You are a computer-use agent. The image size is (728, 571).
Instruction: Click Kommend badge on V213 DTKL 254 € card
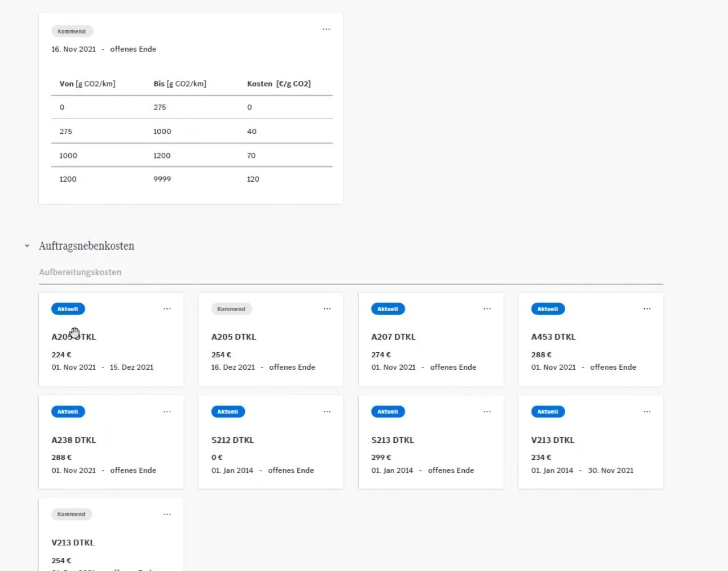click(x=72, y=514)
